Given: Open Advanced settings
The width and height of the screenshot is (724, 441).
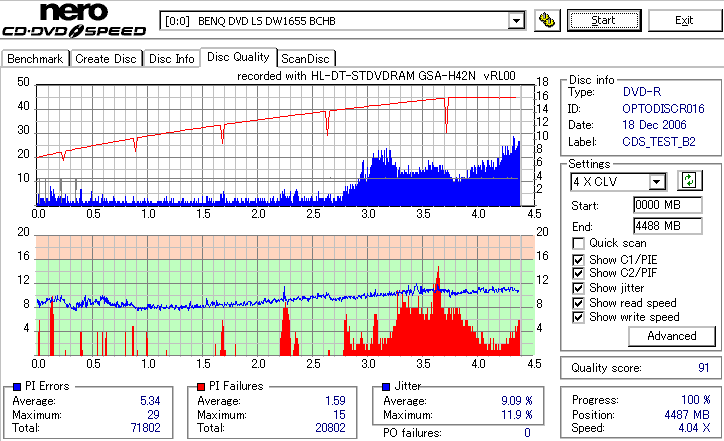Looking at the screenshot, I should (672, 336).
